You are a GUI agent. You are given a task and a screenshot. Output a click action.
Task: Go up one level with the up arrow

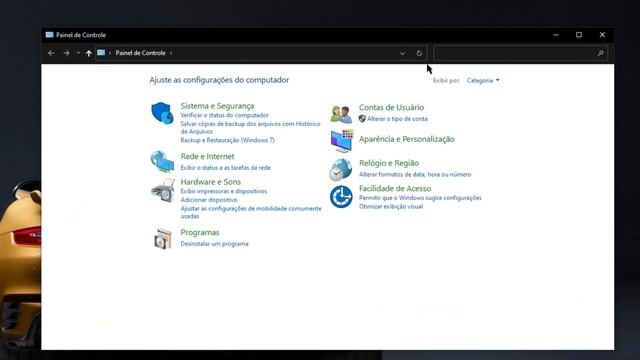89,53
